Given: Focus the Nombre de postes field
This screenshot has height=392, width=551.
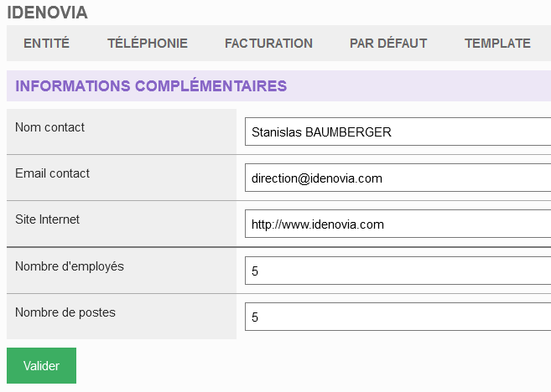Looking at the screenshot, I should (398, 317).
